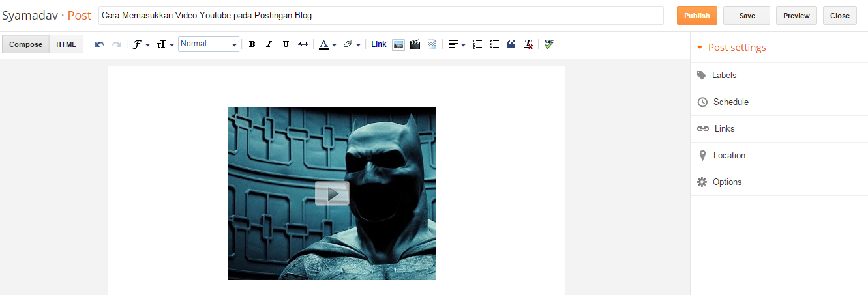
Task: Open the Schedule setting
Action: tap(779, 102)
